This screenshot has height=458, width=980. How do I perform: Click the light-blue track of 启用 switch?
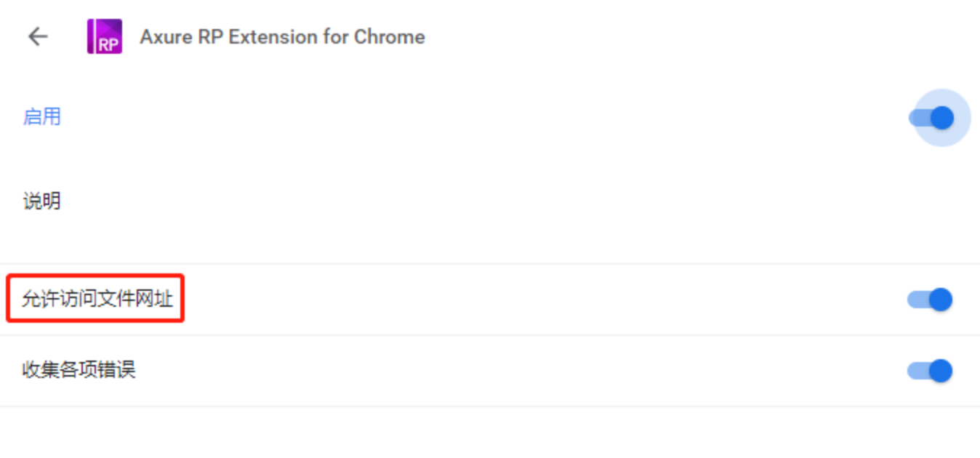tap(917, 118)
